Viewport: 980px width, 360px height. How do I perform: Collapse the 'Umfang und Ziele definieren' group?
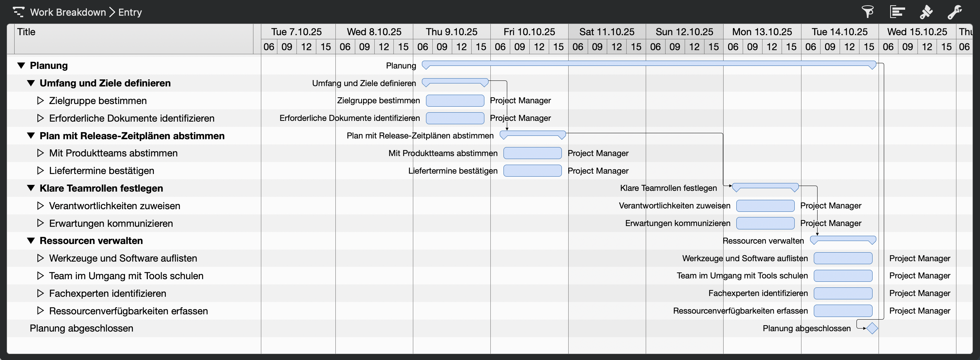coord(31,83)
